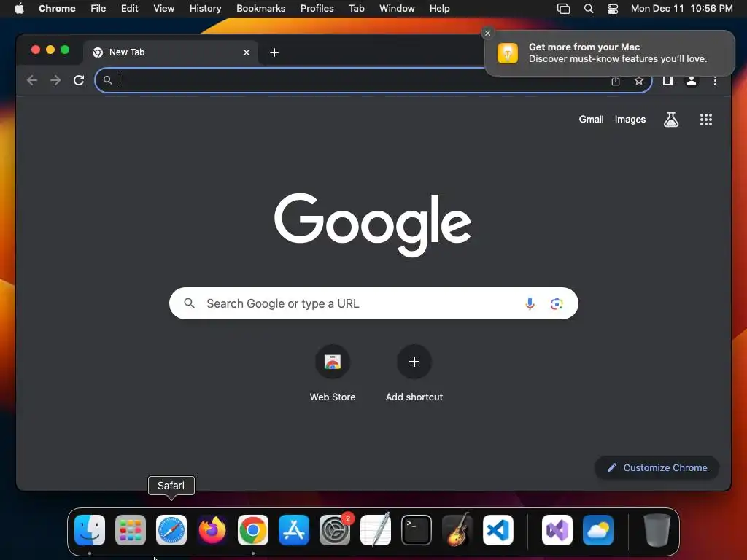Launch Firefox from the Dock
The height and width of the screenshot is (560, 747).
212,530
